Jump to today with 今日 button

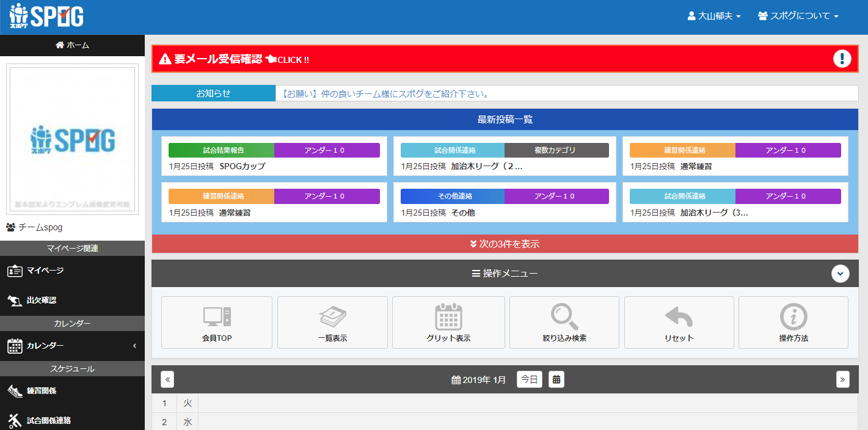click(x=529, y=379)
